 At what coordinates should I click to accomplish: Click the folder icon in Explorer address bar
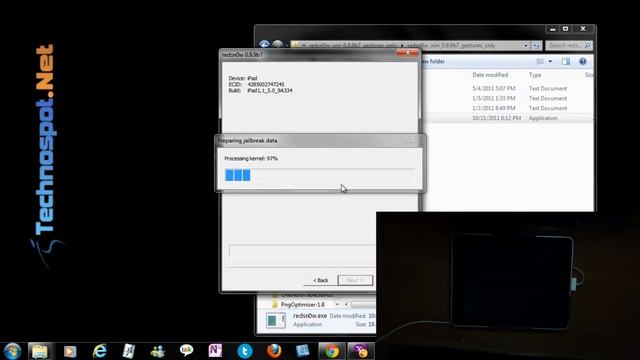point(295,45)
